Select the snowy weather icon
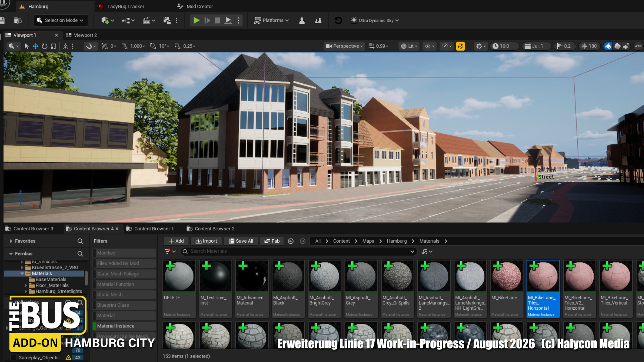 point(626,46)
